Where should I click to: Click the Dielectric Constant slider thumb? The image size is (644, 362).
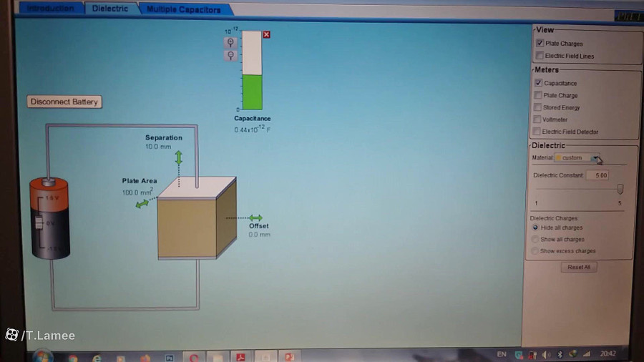tap(620, 189)
